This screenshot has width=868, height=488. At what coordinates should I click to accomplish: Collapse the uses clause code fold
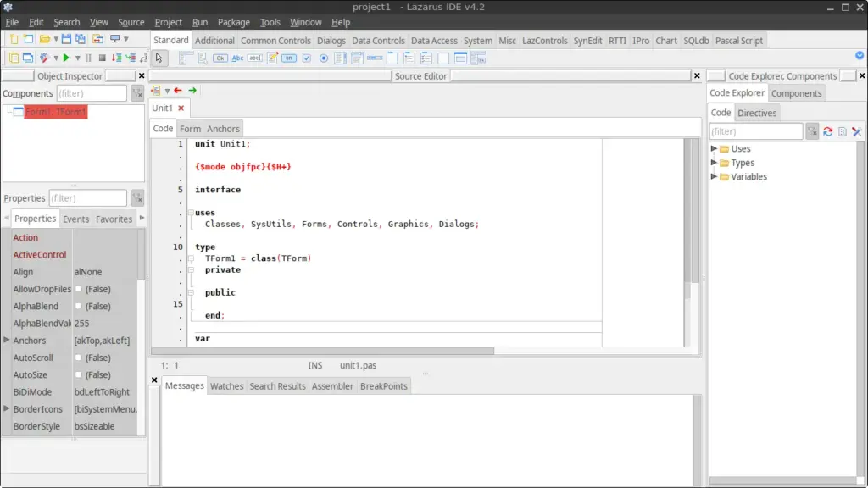click(191, 213)
